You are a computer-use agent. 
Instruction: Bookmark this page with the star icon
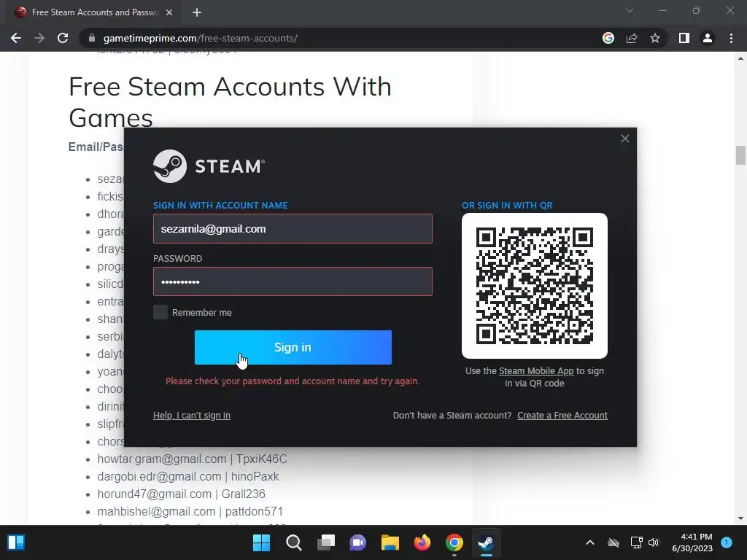coord(655,38)
